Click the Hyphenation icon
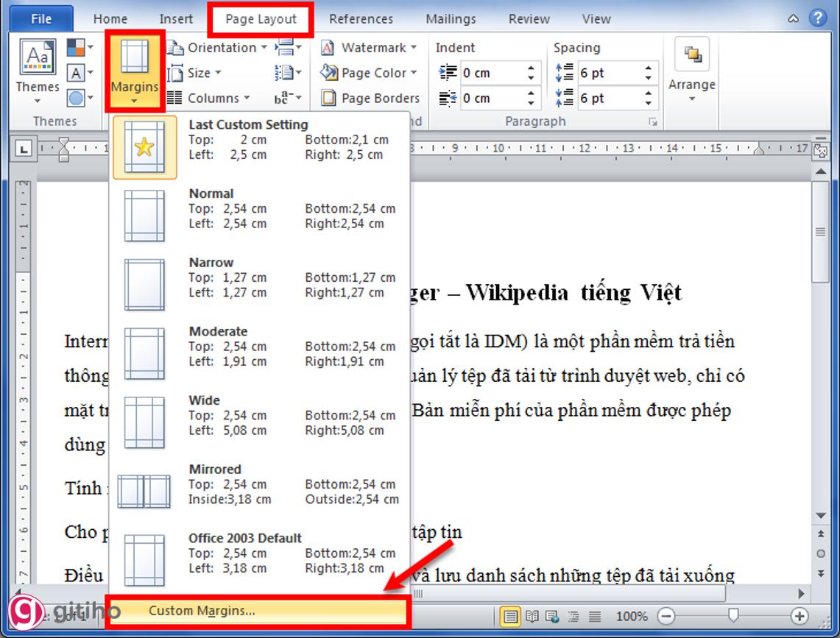The height and width of the screenshot is (638, 840). [286, 97]
